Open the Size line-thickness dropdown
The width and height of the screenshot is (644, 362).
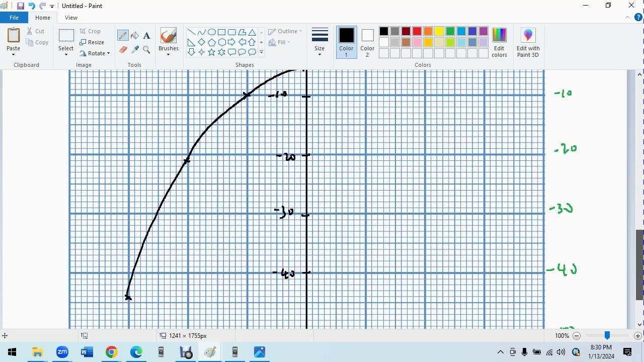319,54
